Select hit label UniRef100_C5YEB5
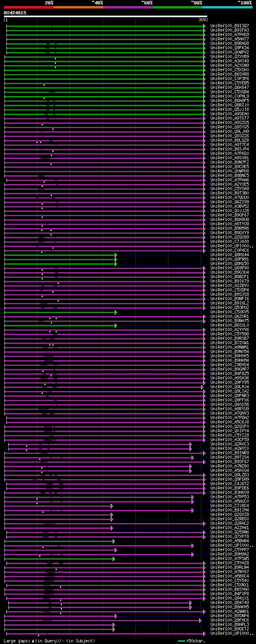 [x=230, y=83]
